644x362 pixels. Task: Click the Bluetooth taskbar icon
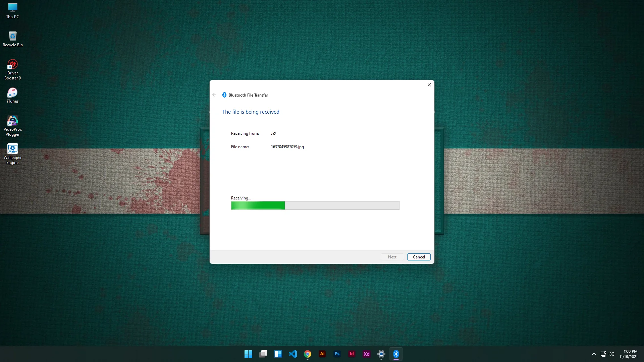pyautogui.click(x=396, y=354)
